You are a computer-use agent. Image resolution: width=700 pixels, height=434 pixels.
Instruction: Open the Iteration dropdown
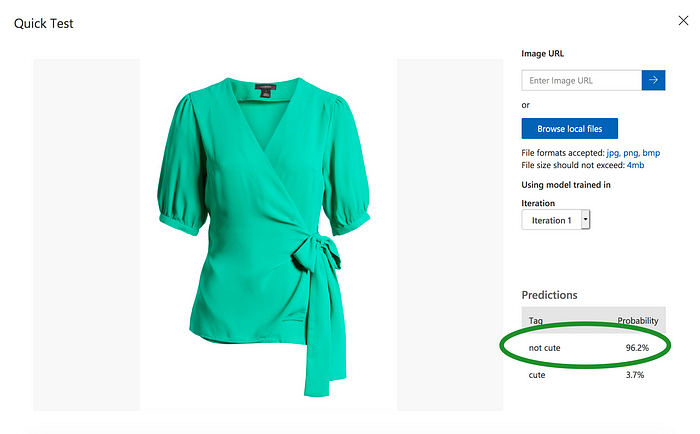(x=556, y=220)
